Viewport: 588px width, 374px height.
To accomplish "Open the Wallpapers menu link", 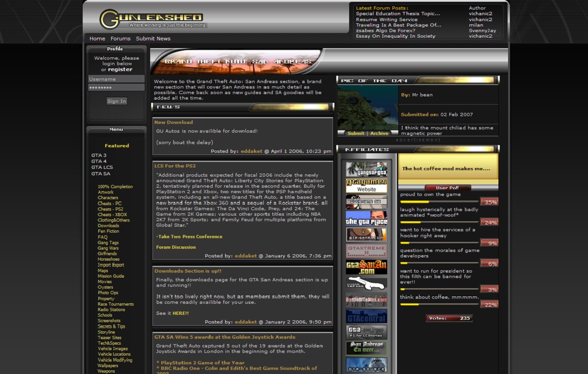I will 108,366.
